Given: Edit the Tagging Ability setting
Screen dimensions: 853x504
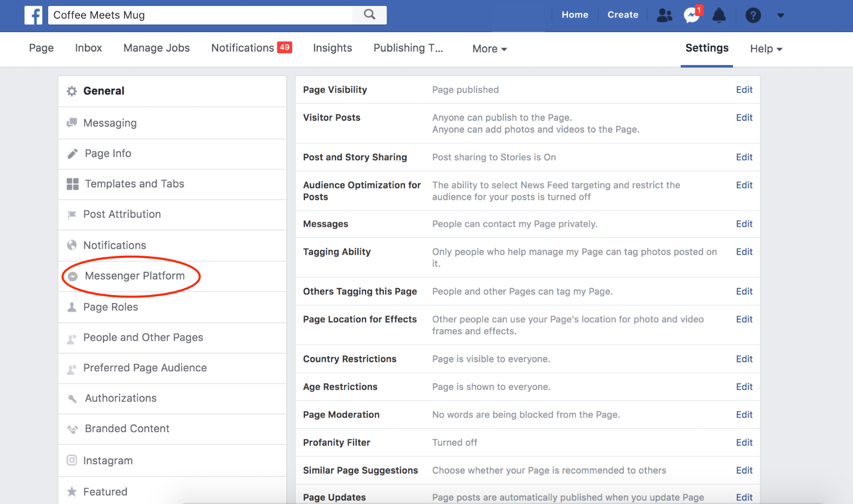Looking at the screenshot, I should pos(744,251).
